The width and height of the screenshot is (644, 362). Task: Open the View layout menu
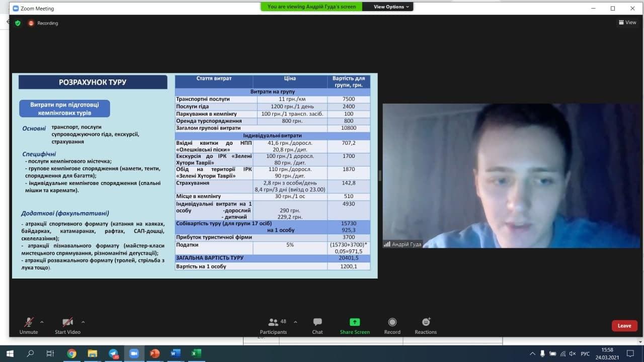627,23
